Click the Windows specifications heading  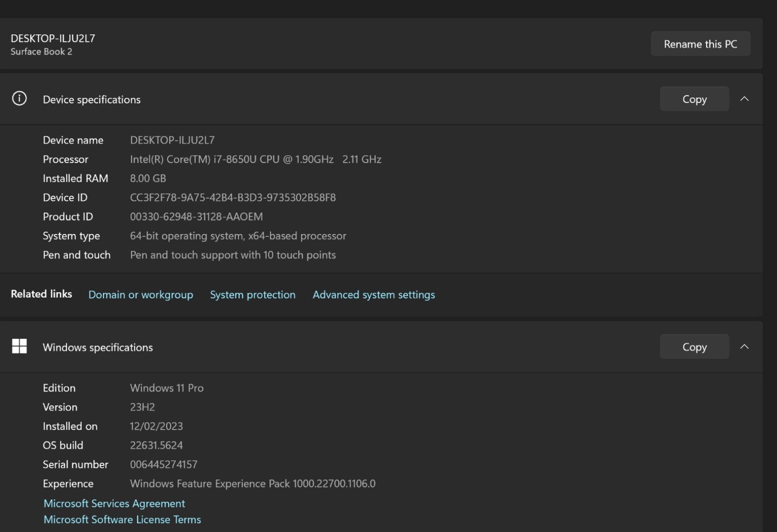click(x=98, y=347)
